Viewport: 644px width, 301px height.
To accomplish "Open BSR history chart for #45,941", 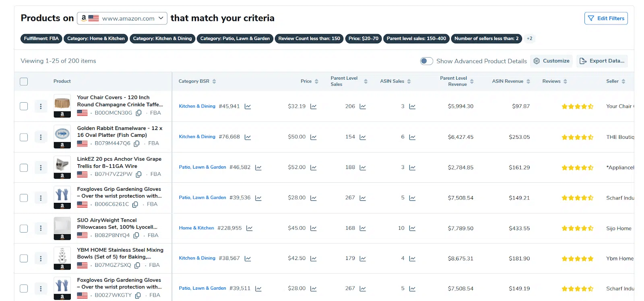I will tap(248, 107).
